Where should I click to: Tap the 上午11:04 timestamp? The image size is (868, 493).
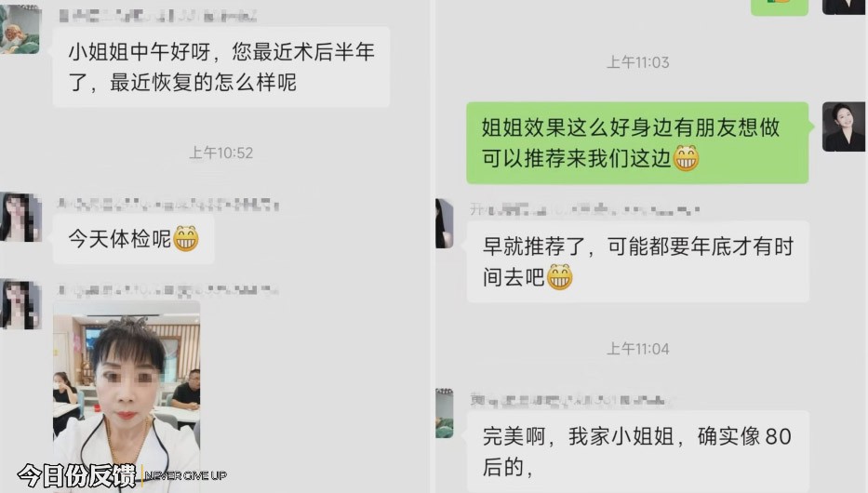point(637,349)
